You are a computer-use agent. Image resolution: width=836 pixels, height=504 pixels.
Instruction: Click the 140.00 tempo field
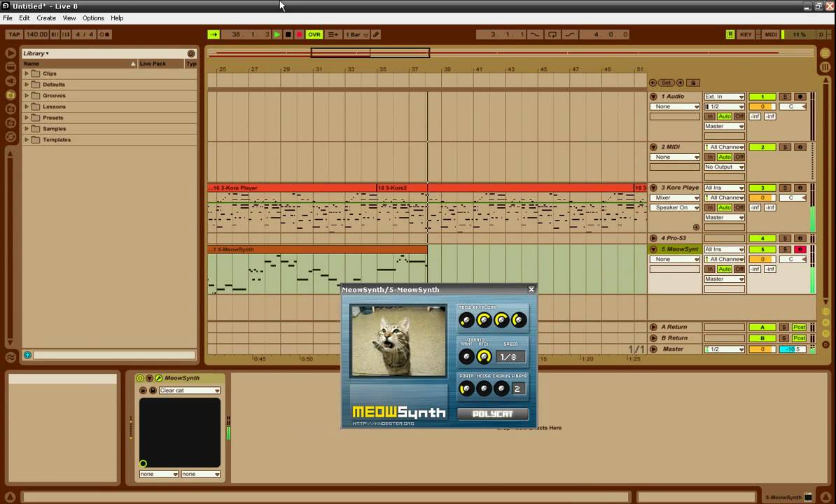tap(37, 34)
